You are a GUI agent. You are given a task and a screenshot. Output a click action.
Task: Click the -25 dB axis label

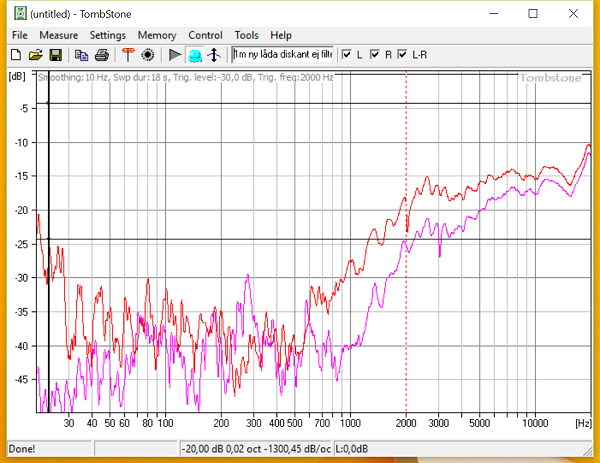click(21, 244)
